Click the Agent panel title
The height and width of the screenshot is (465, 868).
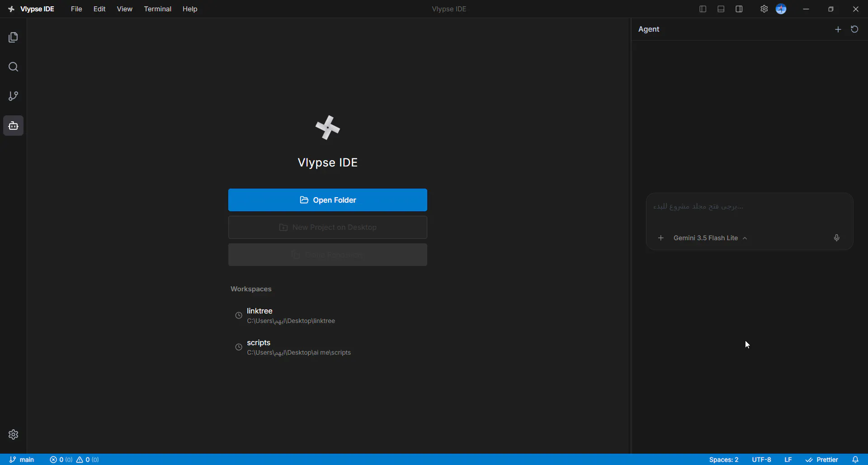[x=649, y=29]
